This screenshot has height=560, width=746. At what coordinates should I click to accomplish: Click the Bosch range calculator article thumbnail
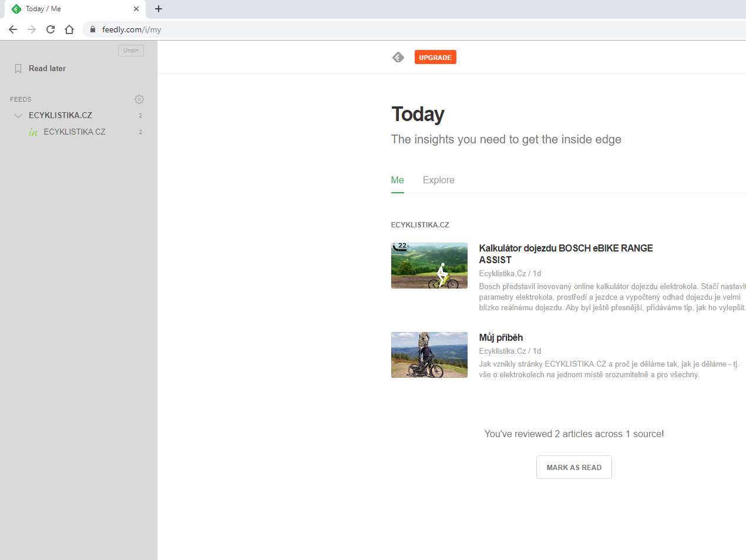point(429,266)
